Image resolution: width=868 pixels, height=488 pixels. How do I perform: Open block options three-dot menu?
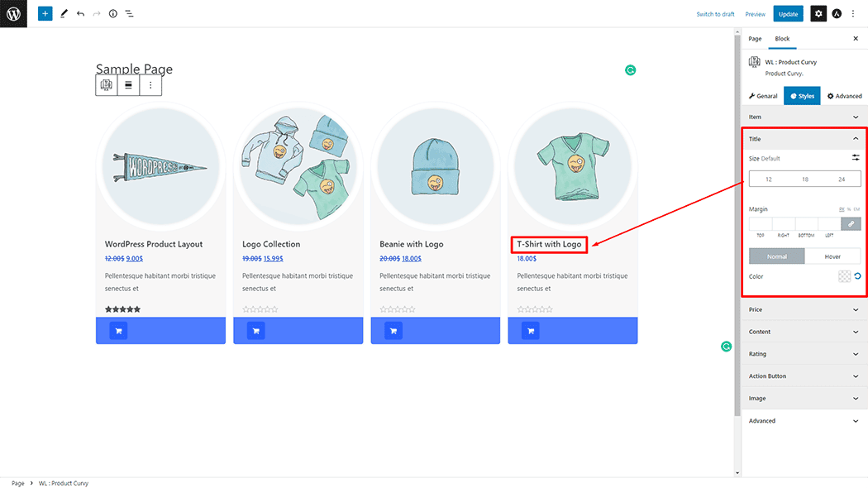pos(150,85)
